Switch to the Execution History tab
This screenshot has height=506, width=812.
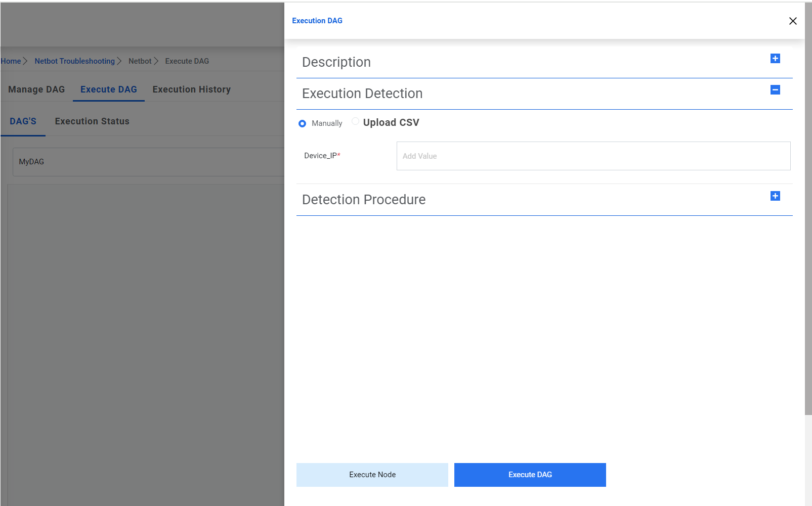click(191, 89)
